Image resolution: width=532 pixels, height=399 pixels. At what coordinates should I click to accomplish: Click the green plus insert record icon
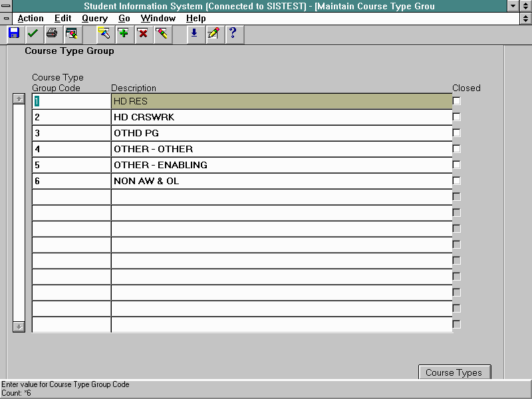123,33
